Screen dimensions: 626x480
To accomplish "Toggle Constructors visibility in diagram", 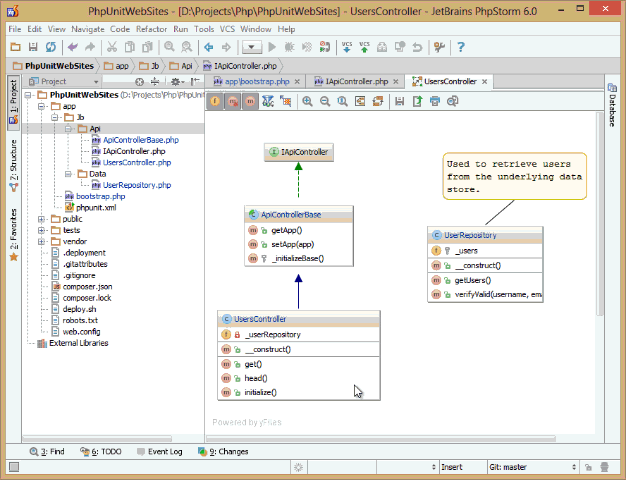I will point(232,101).
